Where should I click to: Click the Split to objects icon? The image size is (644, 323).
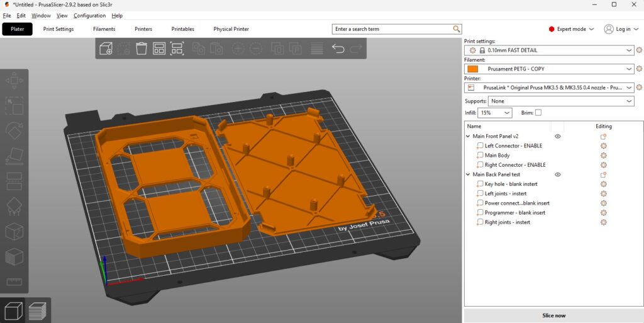click(x=277, y=48)
